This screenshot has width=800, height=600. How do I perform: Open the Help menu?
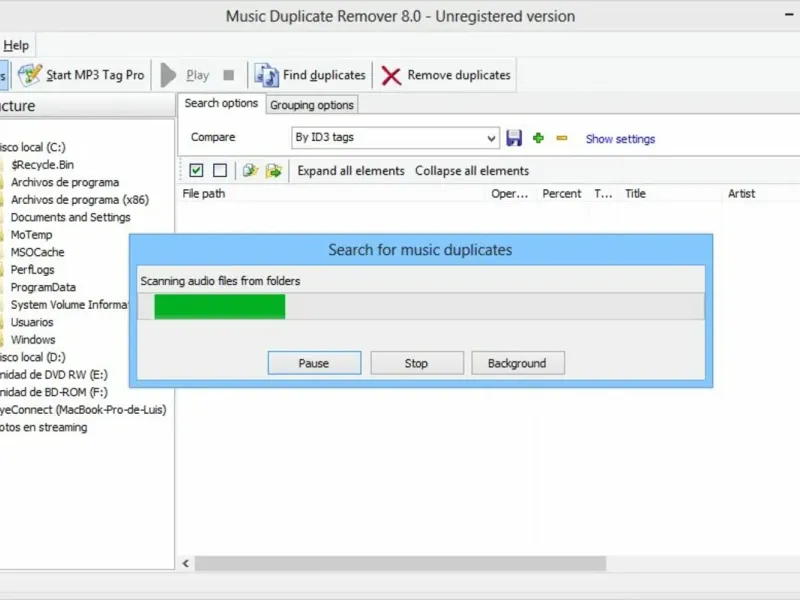[16, 45]
